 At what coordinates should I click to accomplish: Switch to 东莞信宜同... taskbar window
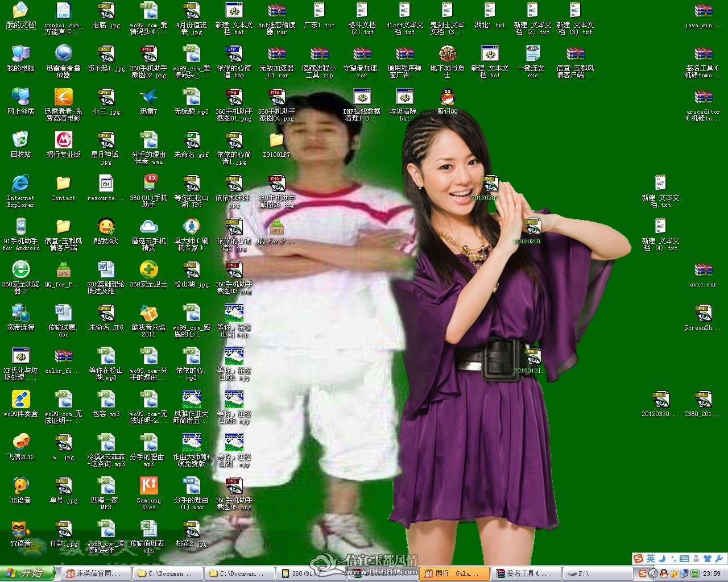(96, 573)
